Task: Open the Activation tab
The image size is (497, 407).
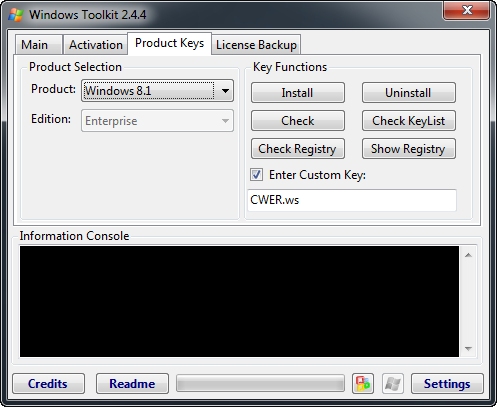Action: click(x=96, y=45)
